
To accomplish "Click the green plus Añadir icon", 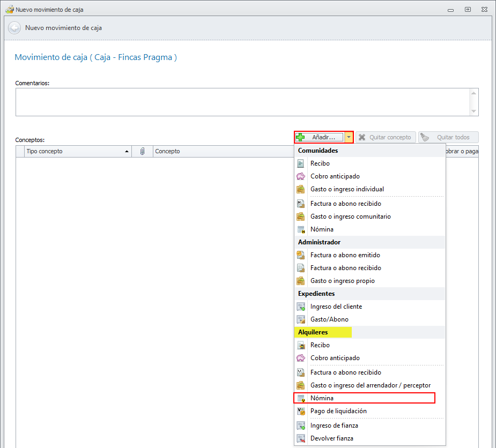I will pos(300,137).
